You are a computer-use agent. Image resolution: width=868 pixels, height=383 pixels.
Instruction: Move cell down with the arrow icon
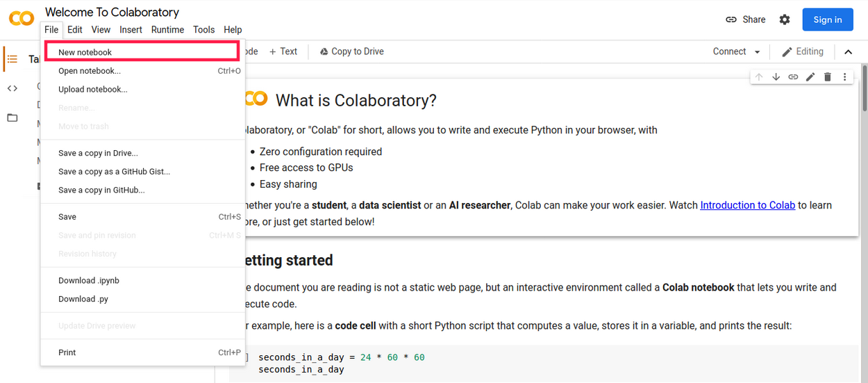(x=776, y=77)
